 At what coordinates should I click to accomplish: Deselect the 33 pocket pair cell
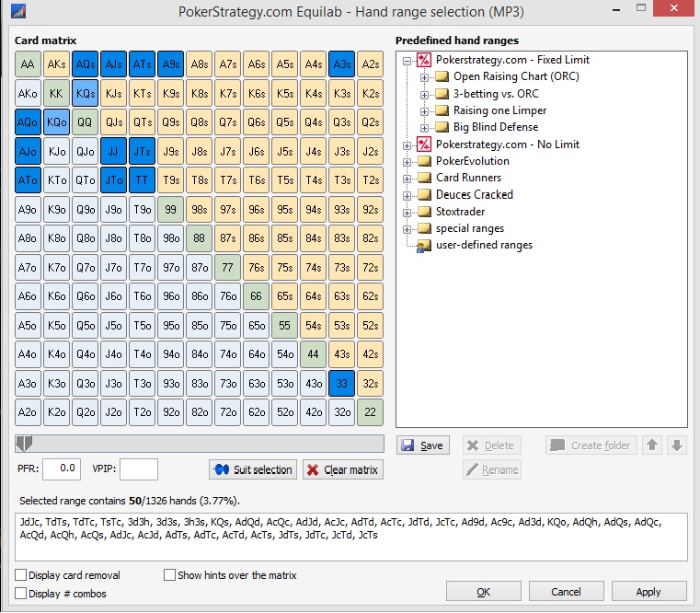(341, 383)
